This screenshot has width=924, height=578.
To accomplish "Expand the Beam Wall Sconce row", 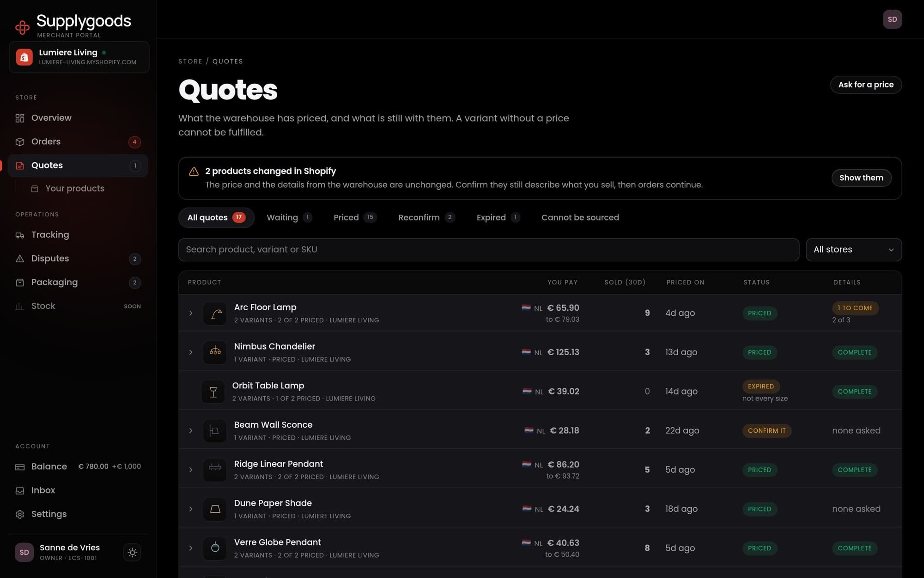I will 191,431.
